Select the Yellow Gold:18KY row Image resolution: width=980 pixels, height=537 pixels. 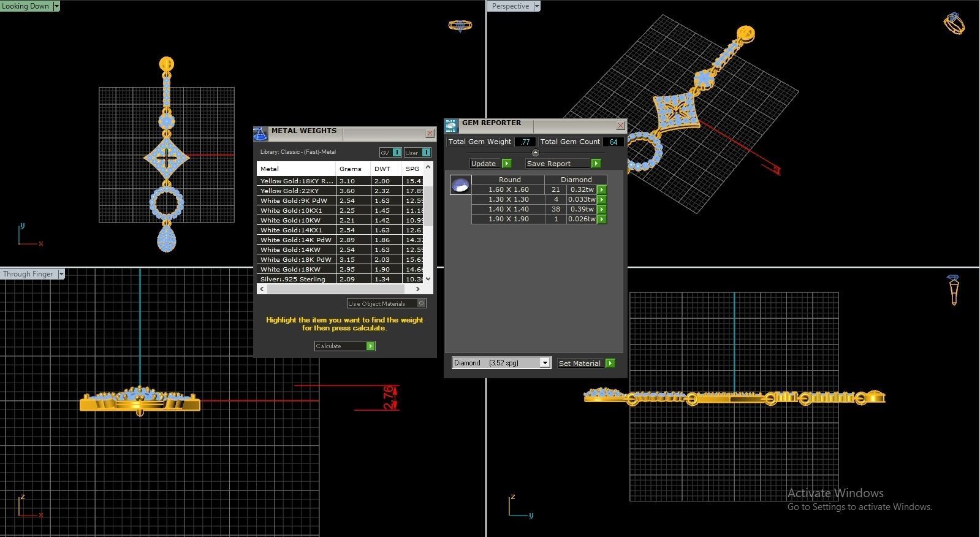coord(341,181)
